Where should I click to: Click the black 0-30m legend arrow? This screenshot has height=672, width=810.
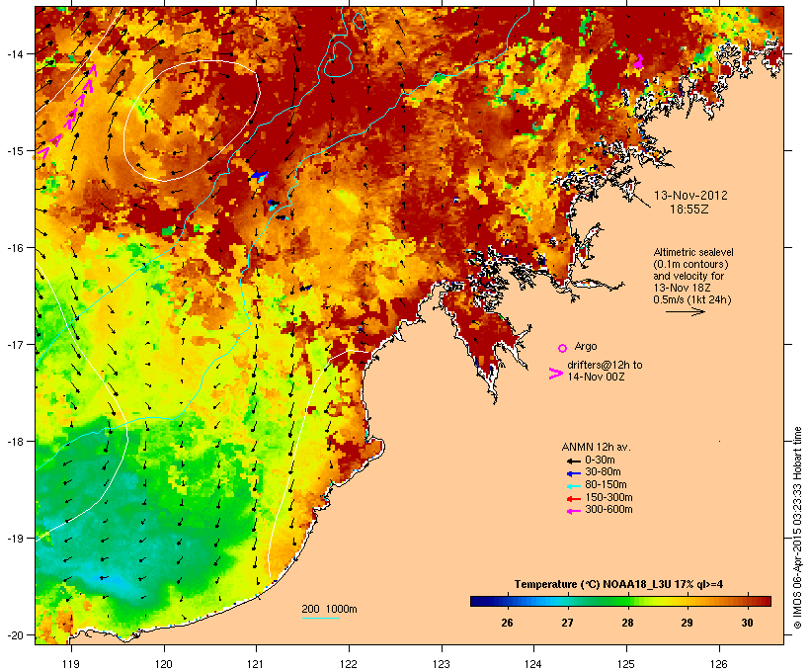pyautogui.click(x=573, y=462)
